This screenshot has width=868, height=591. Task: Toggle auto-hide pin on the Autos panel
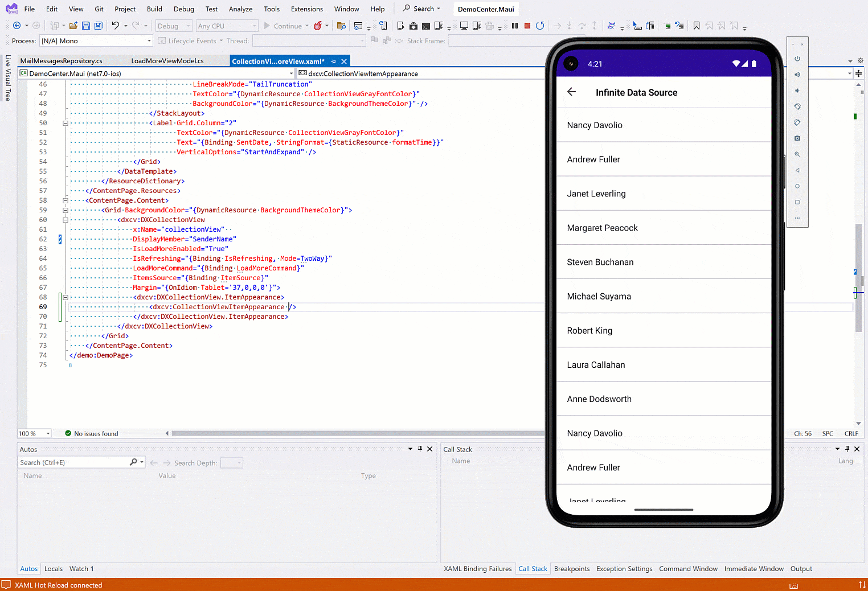pos(420,449)
